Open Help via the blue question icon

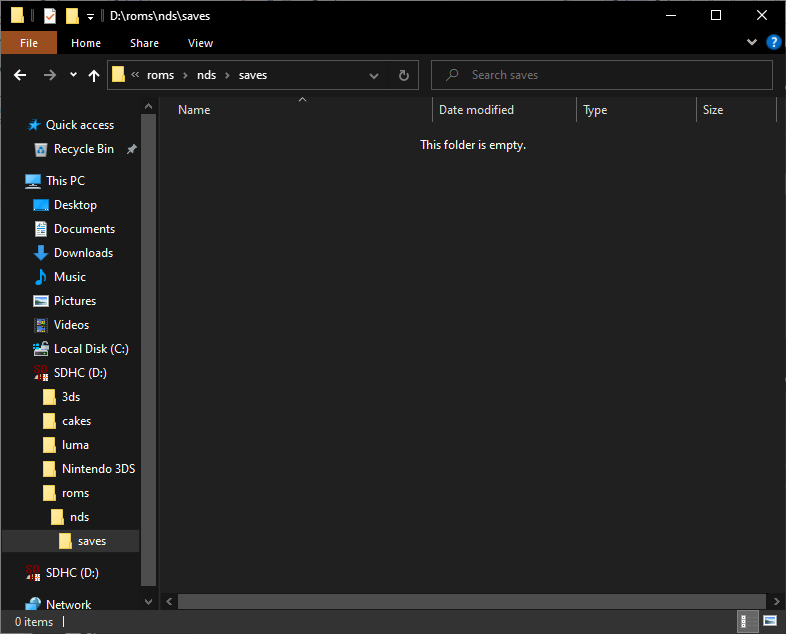(x=773, y=42)
